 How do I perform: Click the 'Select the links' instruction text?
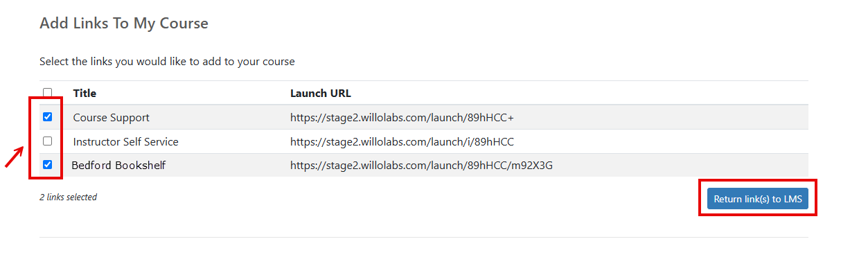[167, 62]
